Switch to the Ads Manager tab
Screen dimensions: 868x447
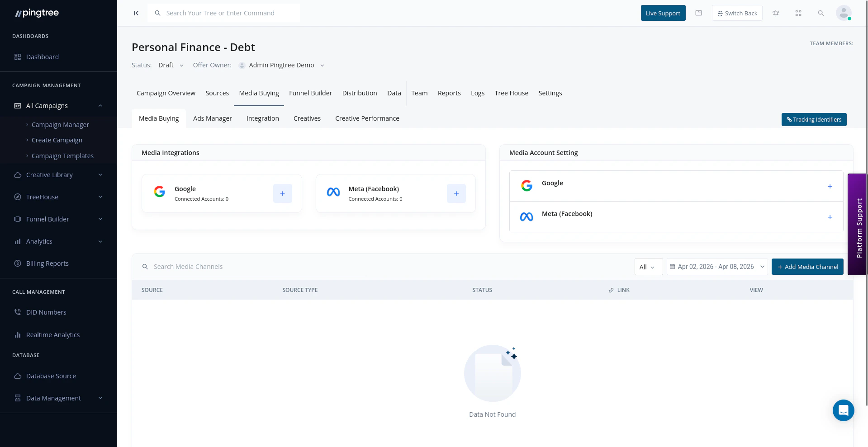point(212,118)
